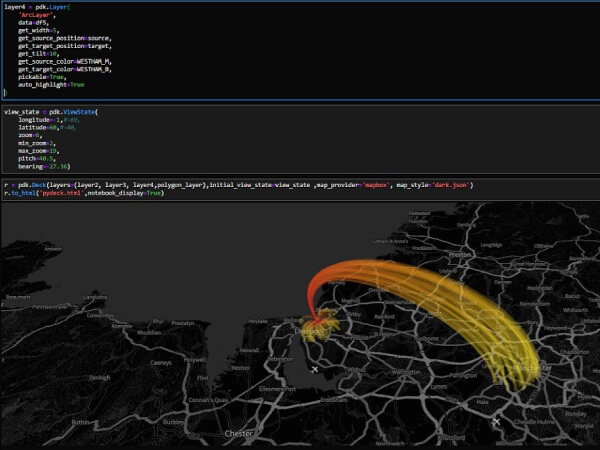Image resolution: width=600 pixels, height=450 pixels.
Task: Click the Ellesmere Port map label
Action: coord(277,389)
